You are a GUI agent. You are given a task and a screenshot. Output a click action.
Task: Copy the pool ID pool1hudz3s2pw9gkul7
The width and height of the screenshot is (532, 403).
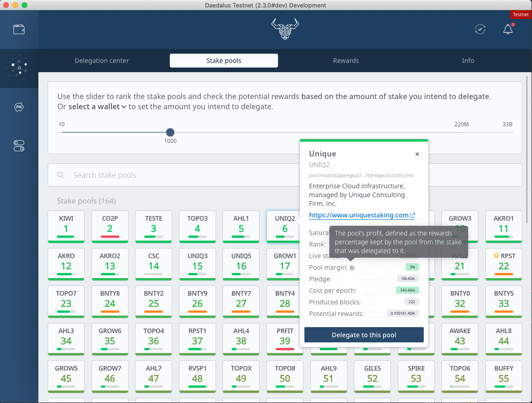[x=361, y=176]
